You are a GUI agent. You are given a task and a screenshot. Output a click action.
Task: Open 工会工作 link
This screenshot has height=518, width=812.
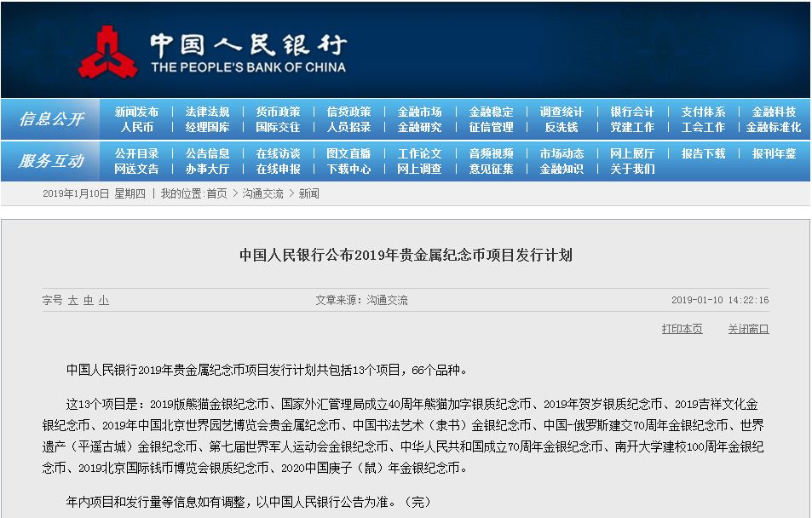(703, 127)
